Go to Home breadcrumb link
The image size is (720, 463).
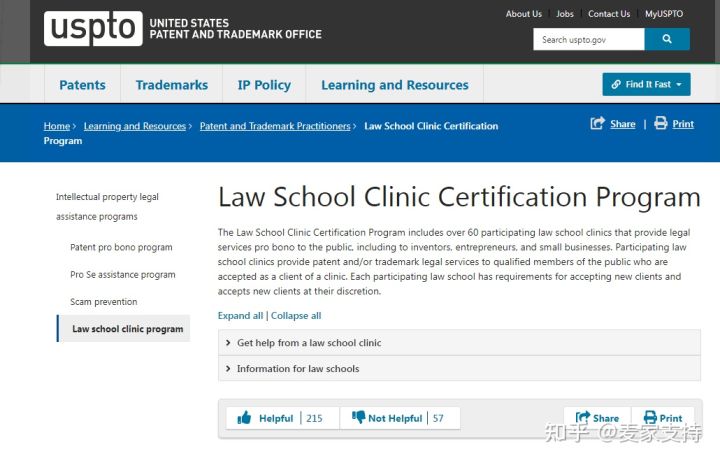pos(57,126)
